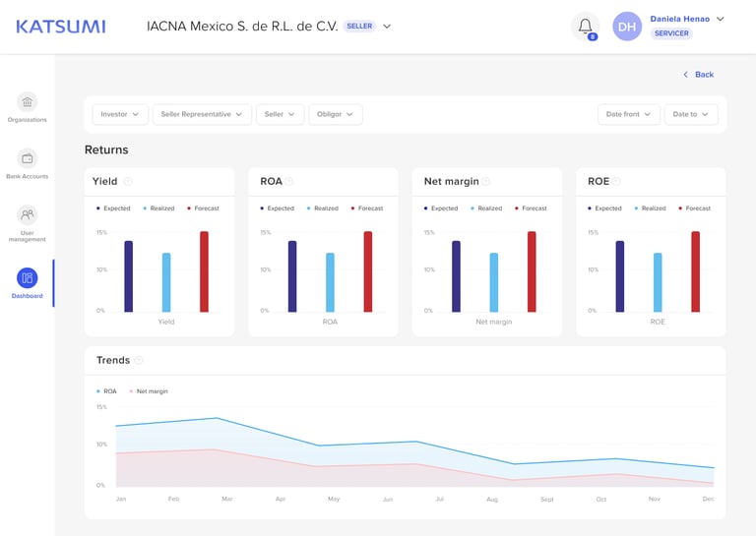
Task: Click the dark blue Expected bar in Yield chart
Action: pos(128,276)
